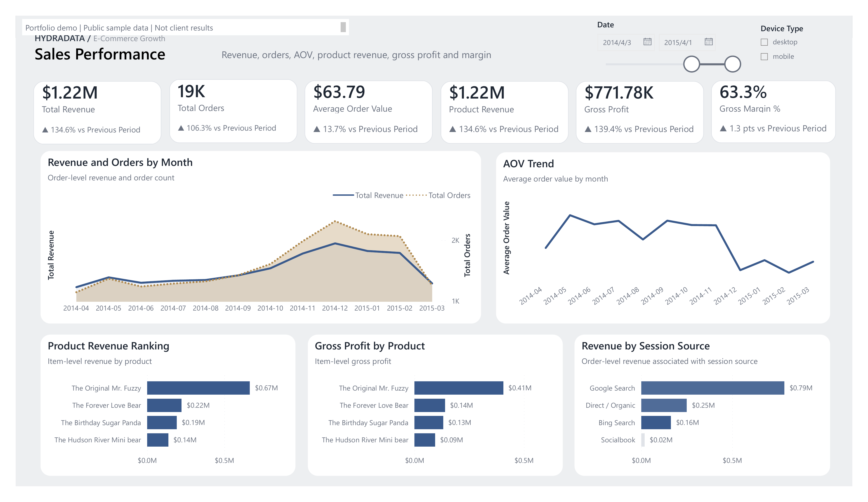Screen dimensions: 868x502
Task: Click the Total Orders legend entry
Action: [x=438, y=195]
